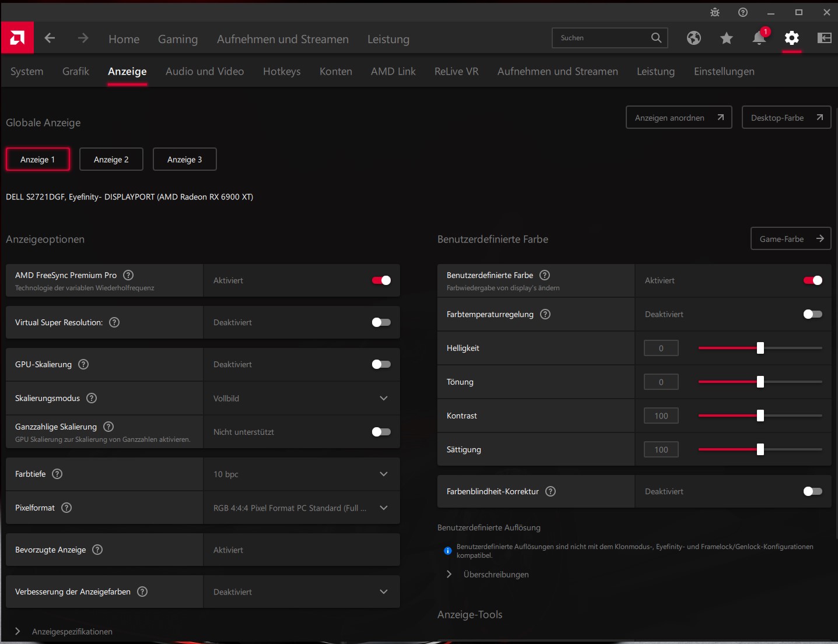The image size is (838, 644).
Task: Click the Anzeigen anordnen button
Action: pos(678,118)
